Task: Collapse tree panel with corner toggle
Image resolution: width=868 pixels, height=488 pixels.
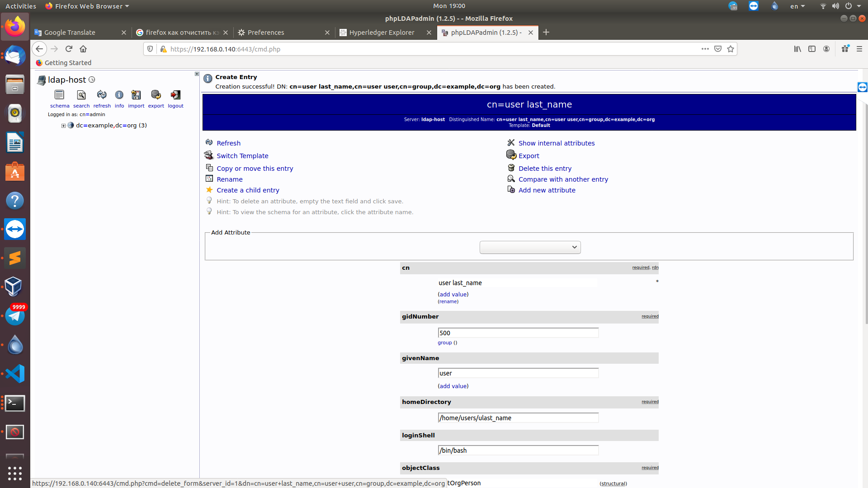Action: tap(197, 74)
